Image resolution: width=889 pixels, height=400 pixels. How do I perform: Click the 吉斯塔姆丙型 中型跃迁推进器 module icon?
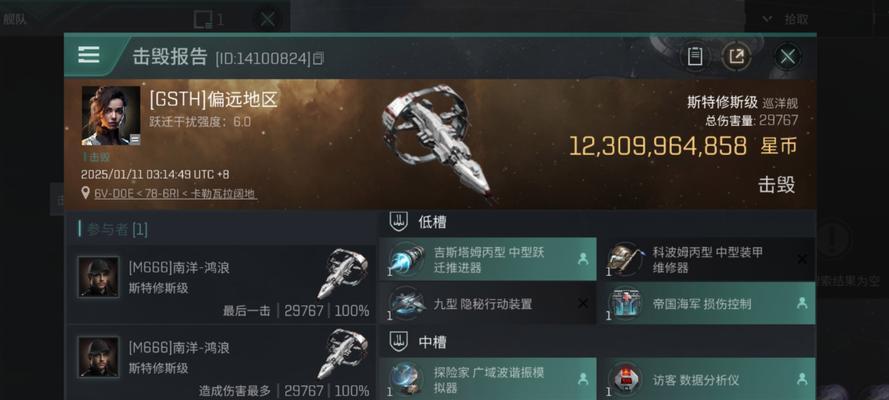[407, 260]
